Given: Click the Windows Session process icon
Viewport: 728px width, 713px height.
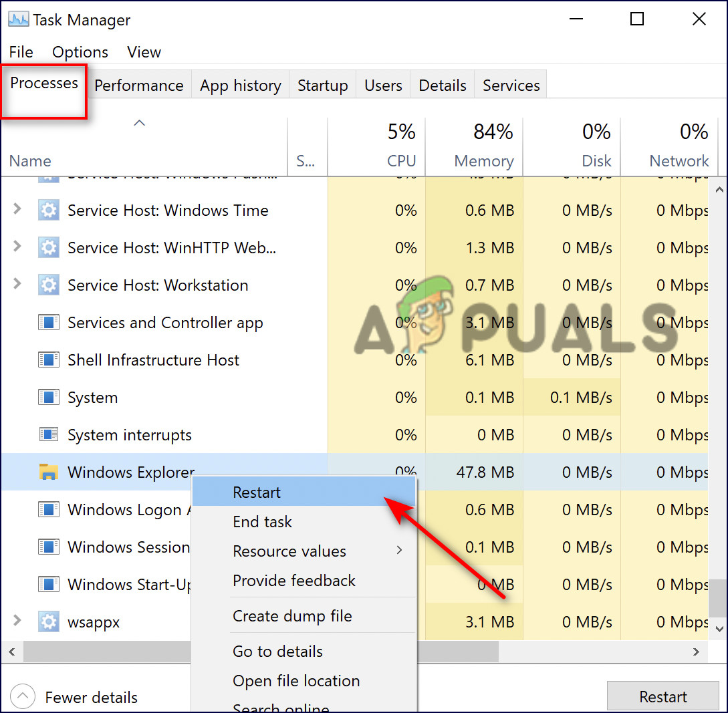Looking at the screenshot, I should [48, 547].
